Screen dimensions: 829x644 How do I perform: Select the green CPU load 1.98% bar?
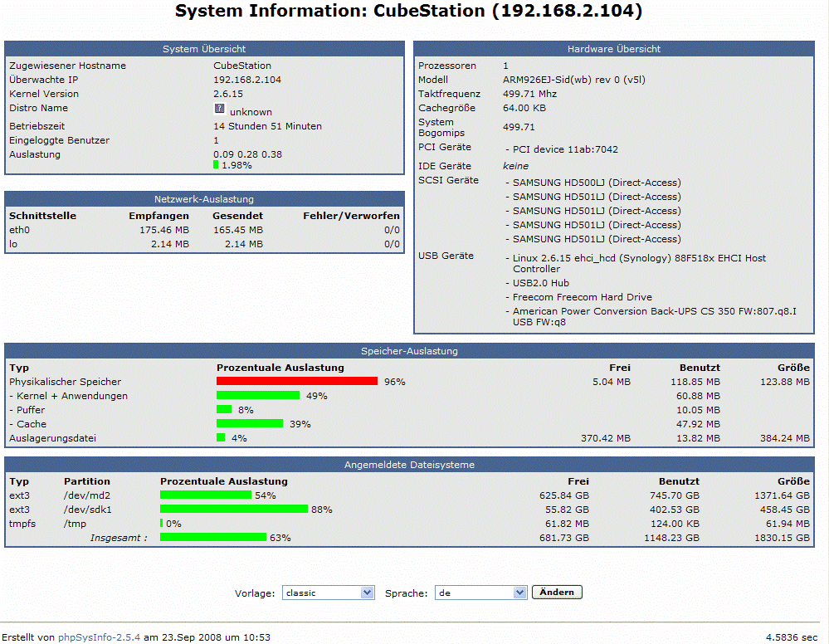[x=217, y=165]
